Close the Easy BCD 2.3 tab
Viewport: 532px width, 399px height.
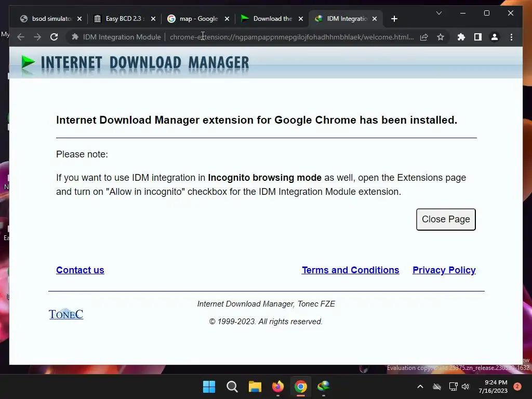click(153, 19)
